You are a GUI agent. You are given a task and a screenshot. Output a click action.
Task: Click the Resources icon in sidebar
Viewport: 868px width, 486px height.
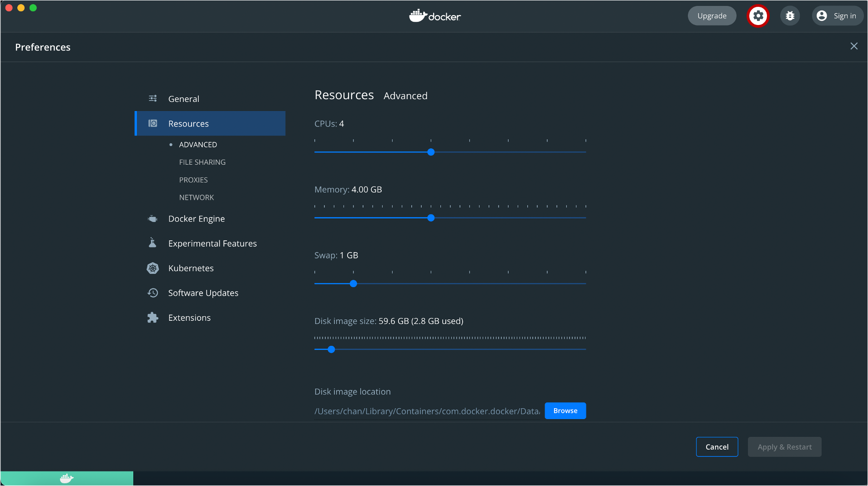[x=153, y=123]
